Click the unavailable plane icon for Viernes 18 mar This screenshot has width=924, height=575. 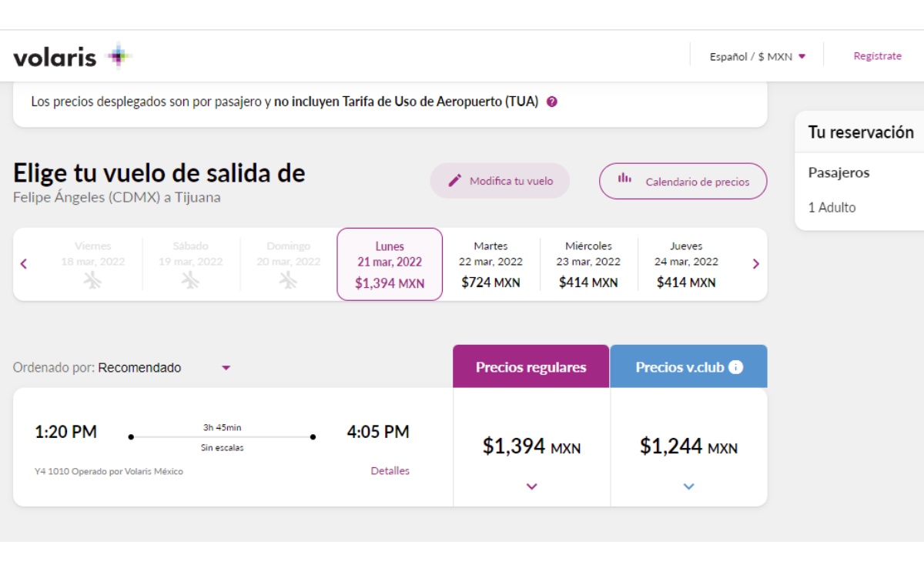pos(92,280)
